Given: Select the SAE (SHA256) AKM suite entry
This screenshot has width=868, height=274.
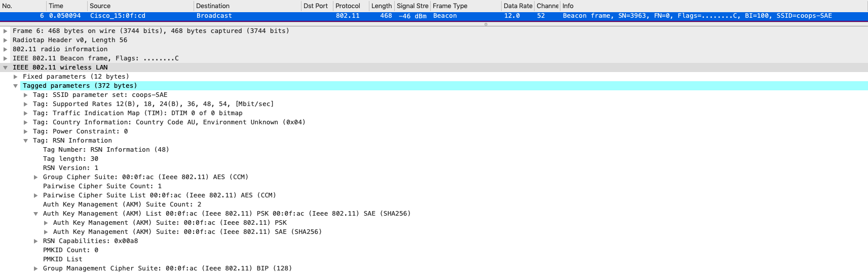Looking at the screenshot, I should [187, 232].
